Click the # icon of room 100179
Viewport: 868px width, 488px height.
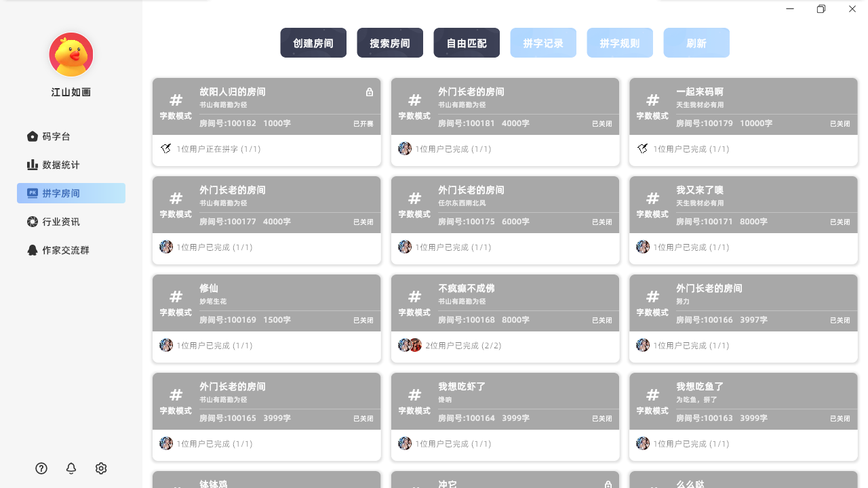tap(652, 100)
